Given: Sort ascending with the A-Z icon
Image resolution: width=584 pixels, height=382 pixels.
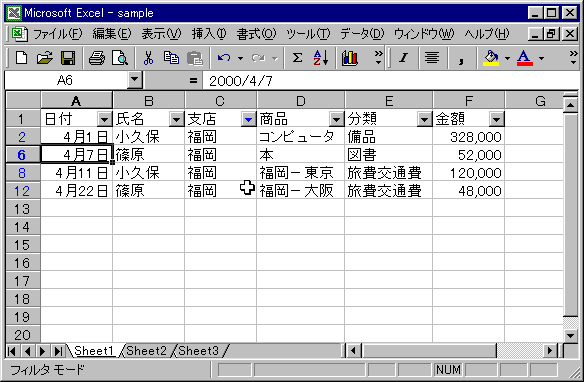Looking at the screenshot, I should [320, 58].
